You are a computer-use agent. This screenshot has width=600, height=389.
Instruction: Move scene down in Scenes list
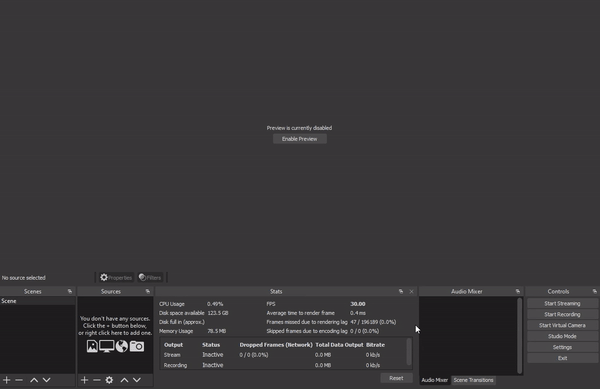47,380
